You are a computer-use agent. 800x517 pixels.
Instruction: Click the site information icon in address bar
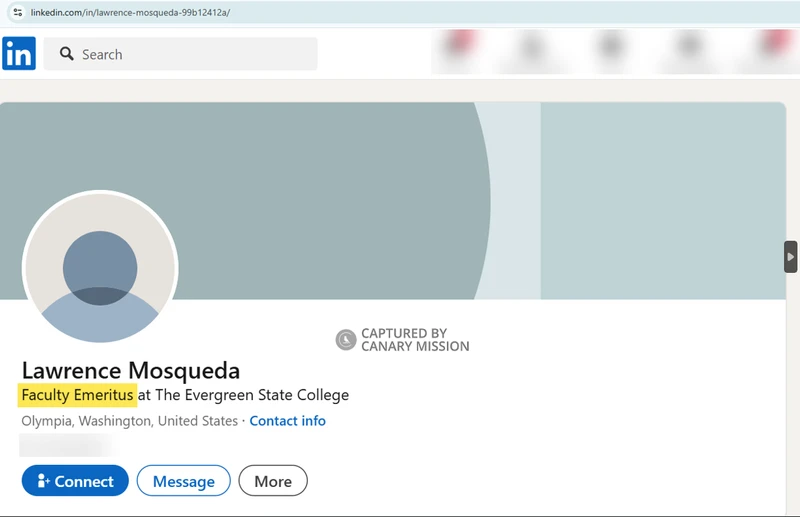(x=17, y=12)
